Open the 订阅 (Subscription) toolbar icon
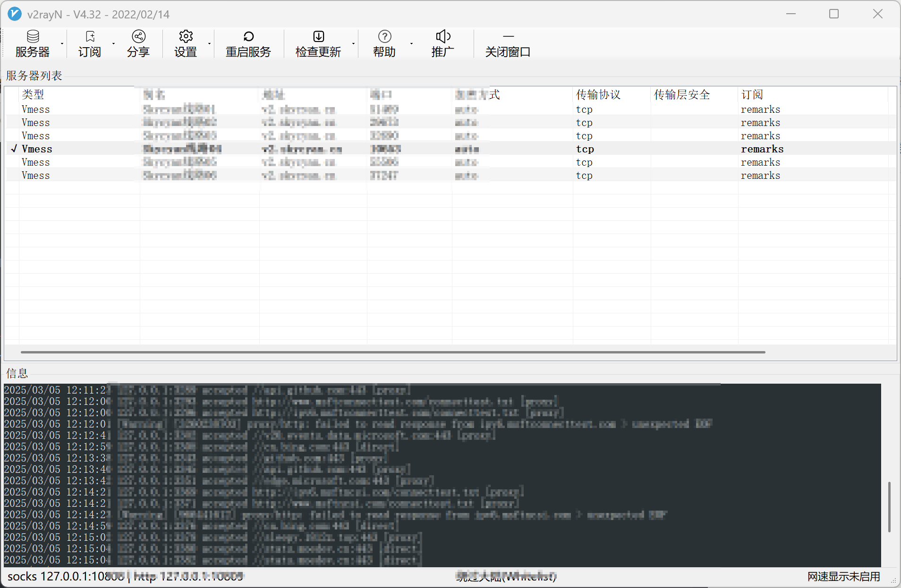The image size is (901, 588). coord(90,43)
